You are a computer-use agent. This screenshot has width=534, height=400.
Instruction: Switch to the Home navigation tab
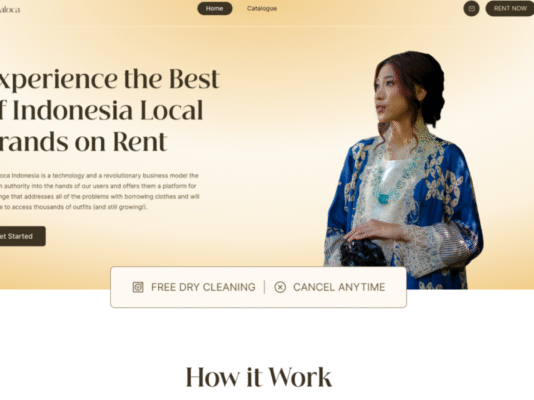pyautogui.click(x=215, y=9)
